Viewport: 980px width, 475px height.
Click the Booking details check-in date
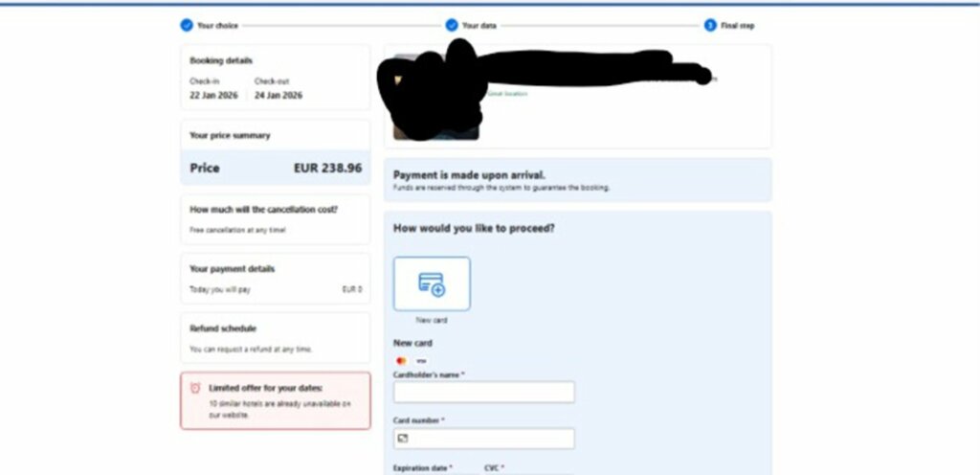[213, 96]
